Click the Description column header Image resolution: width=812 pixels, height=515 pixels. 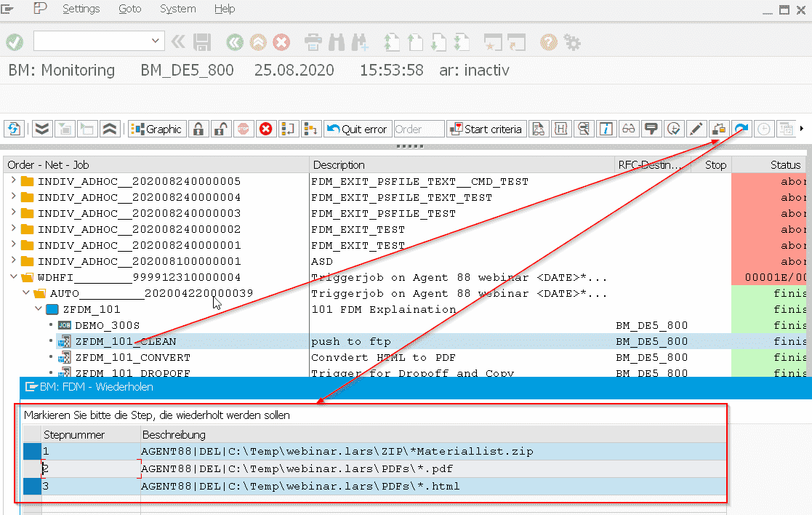coord(462,165)
